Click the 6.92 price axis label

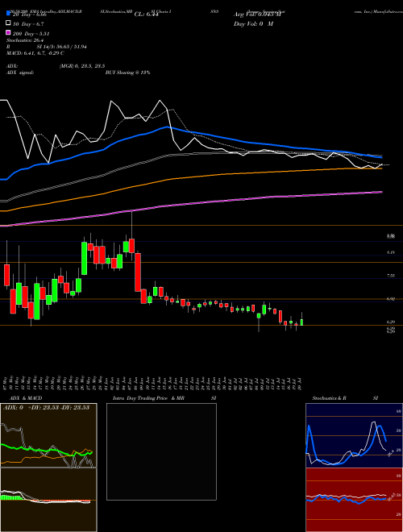(391, 299)
